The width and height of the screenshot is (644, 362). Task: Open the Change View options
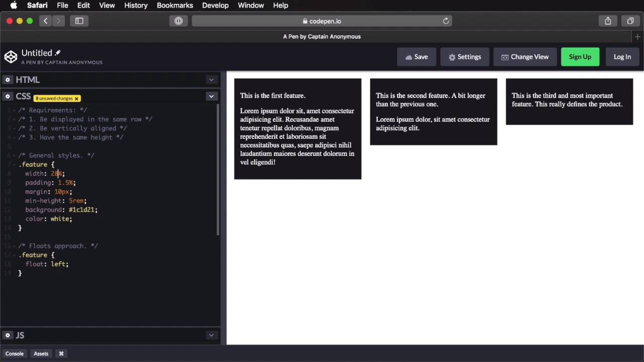[525, 57]
